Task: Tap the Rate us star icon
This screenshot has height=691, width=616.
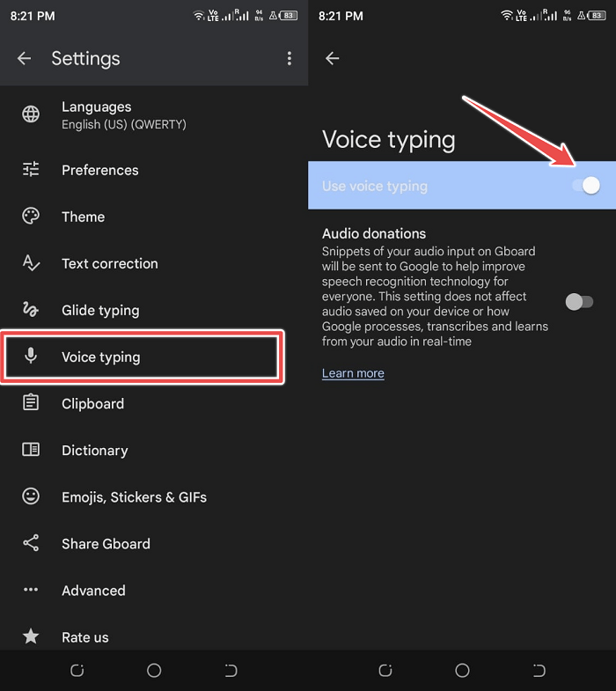Action: point(31,636)
